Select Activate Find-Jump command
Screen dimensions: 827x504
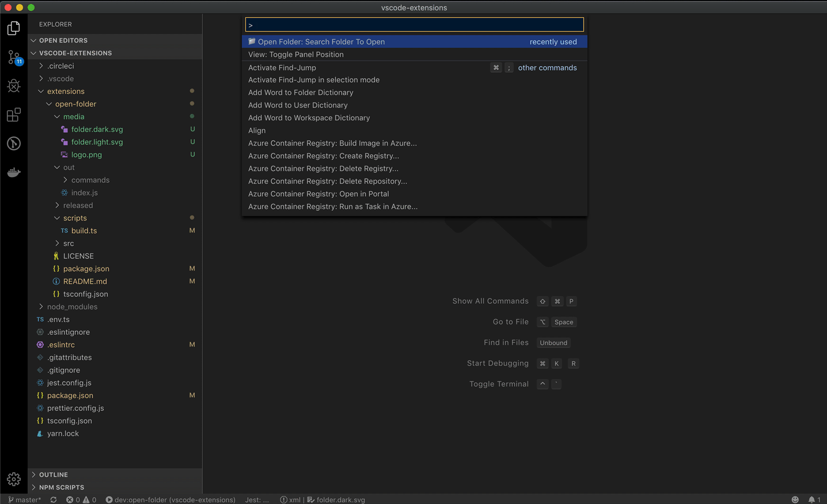pos(415,67)
